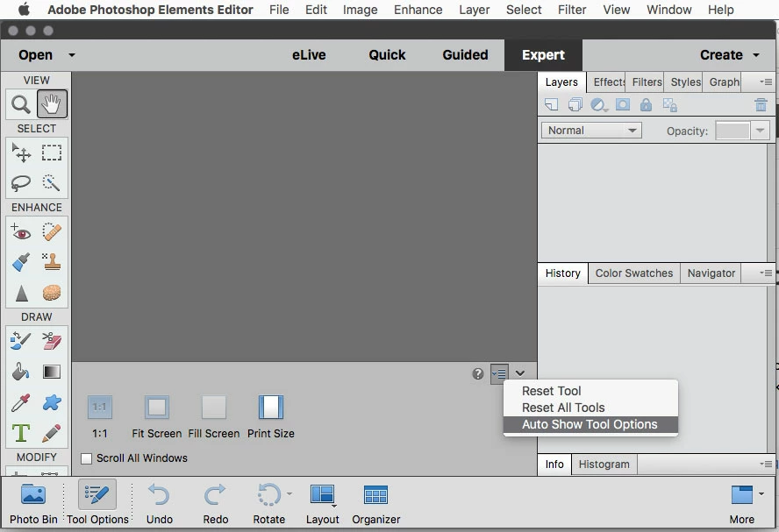Create a new group icon in Layers
Screen dimensions: 779x532
(x=575, y=105)
